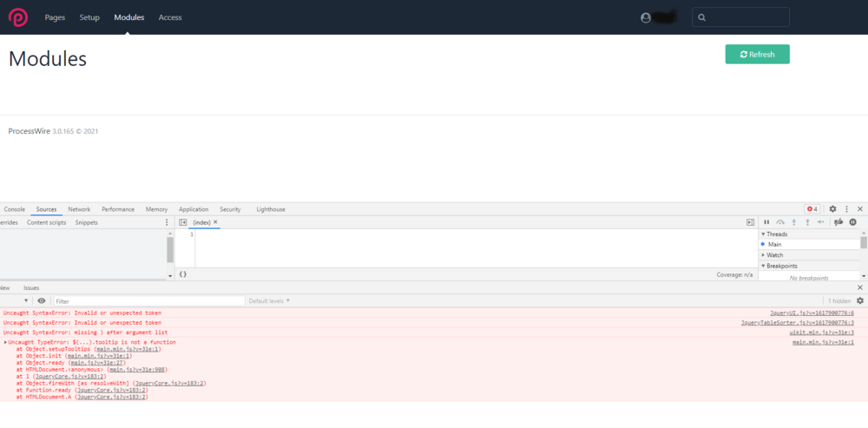Image resolution: width=868 pixels, height=428 pixels.
Task: Pause script execution in debugger
Action: [766, 222]
